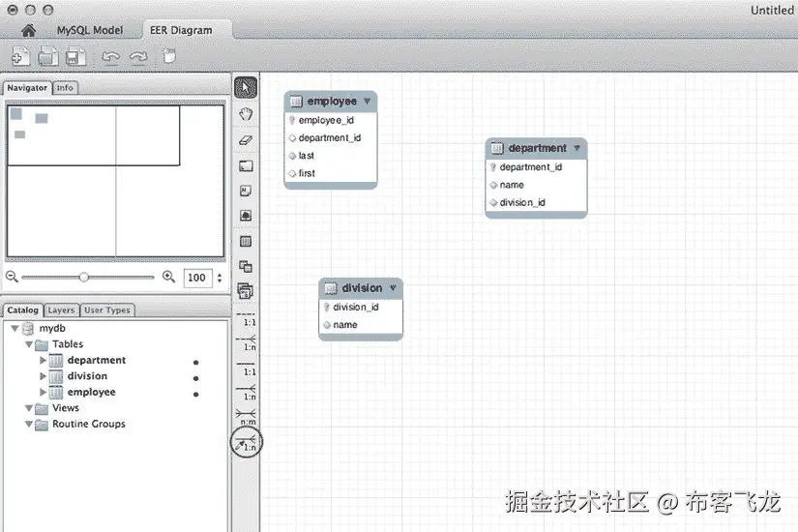Select department table row in catalog
Viewport: 798px width, 532px height.
(x=116, y=360)
